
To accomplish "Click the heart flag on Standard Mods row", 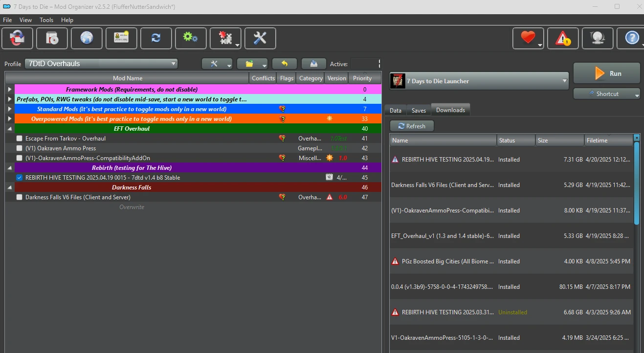I will click(282, 109).
